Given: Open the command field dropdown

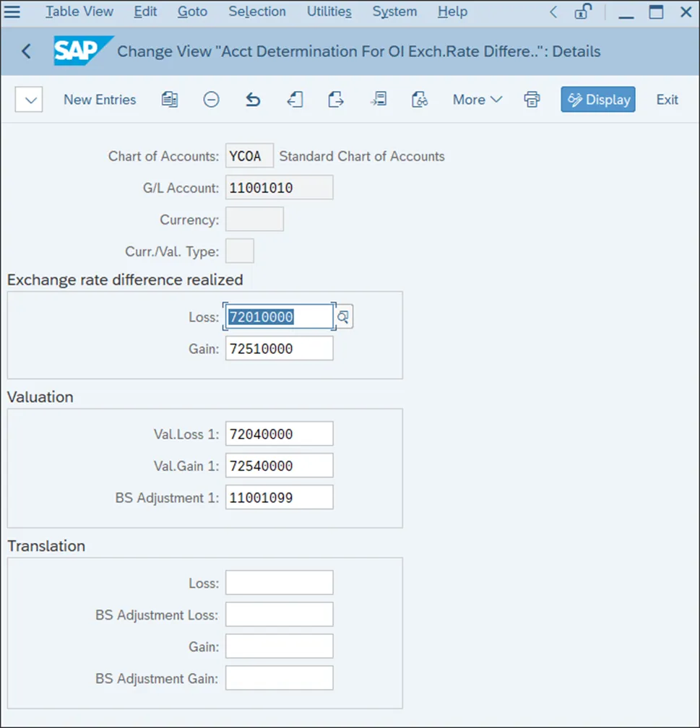Looking at the screenshot, I should (x=29, y=100).
